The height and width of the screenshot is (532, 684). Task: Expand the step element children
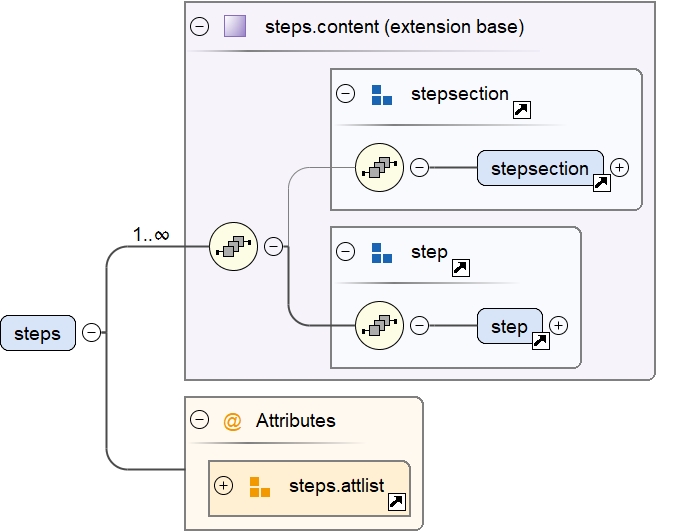559,325
